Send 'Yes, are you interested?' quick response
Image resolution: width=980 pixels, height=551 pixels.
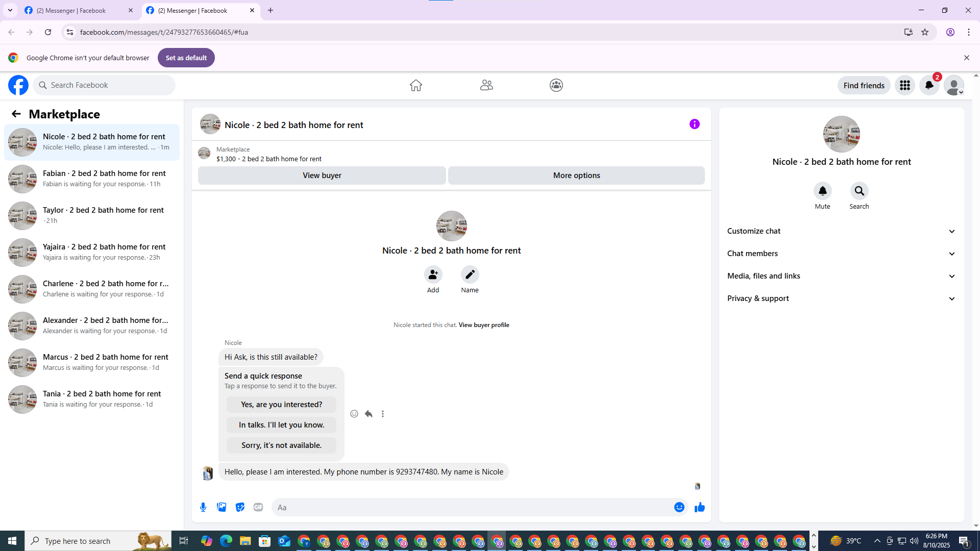[x=281, y=405]
